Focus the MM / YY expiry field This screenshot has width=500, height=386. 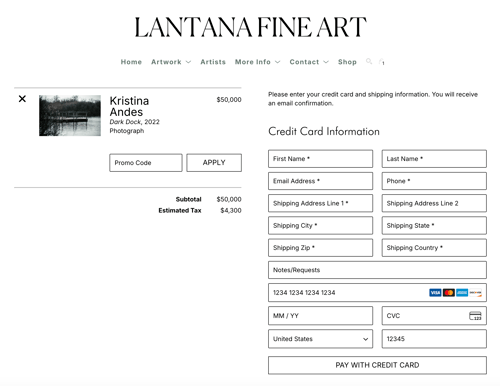(320, 316)
